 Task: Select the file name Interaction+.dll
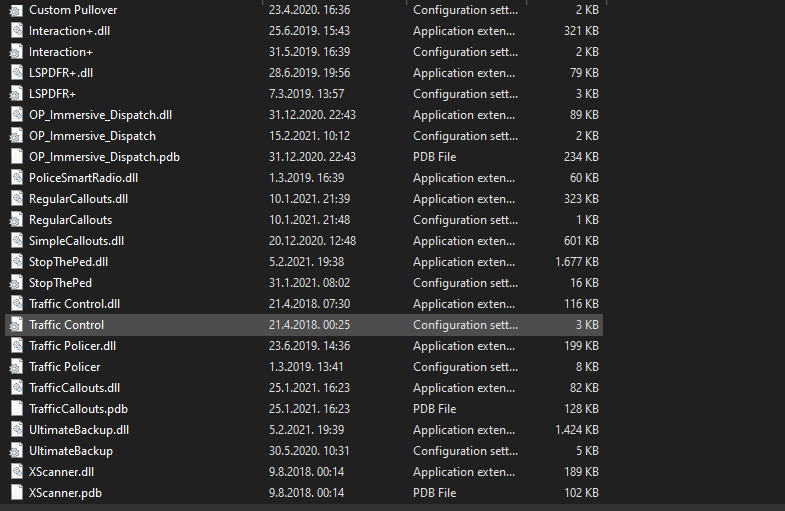pos(70,31)
